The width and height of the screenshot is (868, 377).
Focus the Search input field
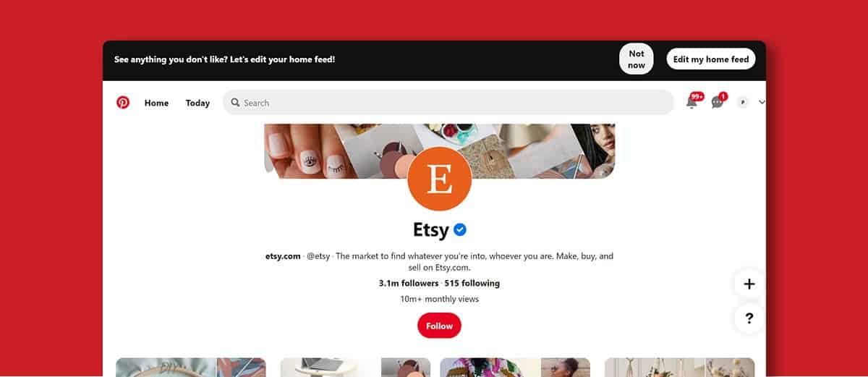448,103
